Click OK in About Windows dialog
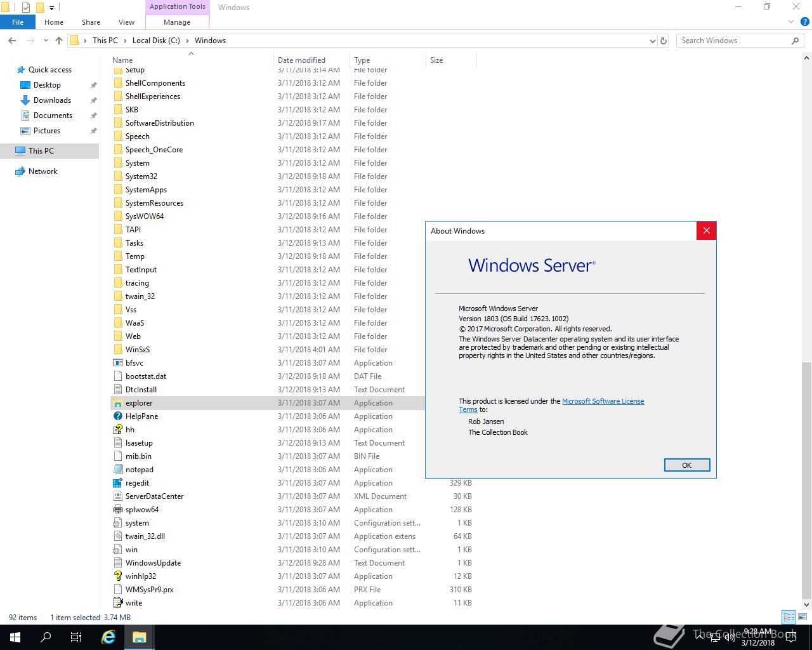Screen dimensions: 812x650 (x=686, y=465)
